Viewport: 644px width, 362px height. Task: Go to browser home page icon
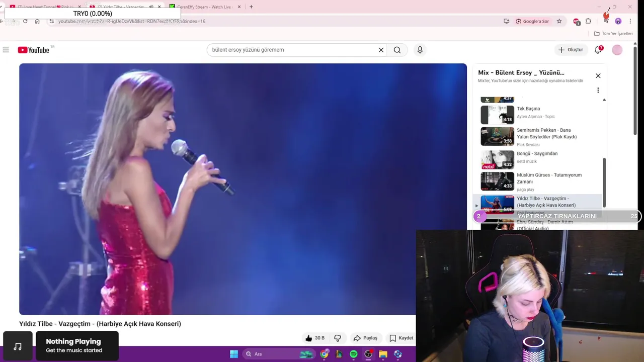pyautogui.click(x=37, y=21)
